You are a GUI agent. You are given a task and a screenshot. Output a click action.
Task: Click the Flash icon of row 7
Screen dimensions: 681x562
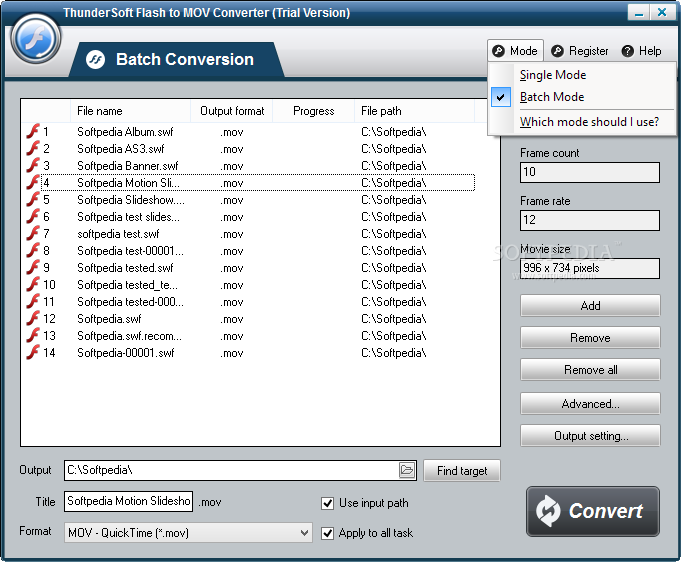[33, 233]
